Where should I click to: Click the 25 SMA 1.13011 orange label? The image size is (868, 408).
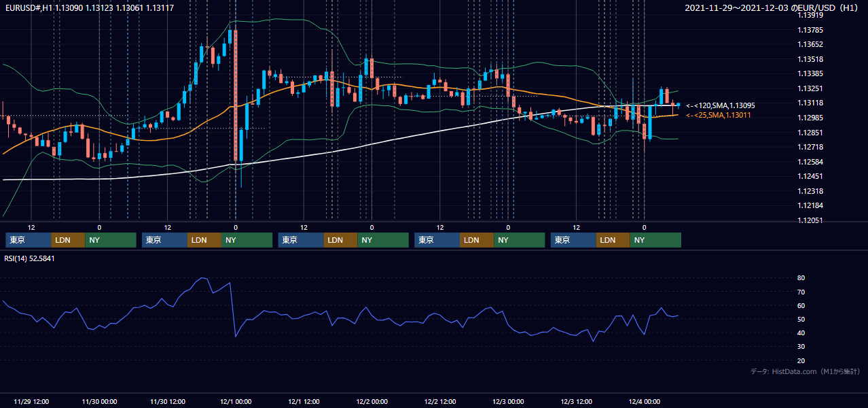(x=719, y=115)
